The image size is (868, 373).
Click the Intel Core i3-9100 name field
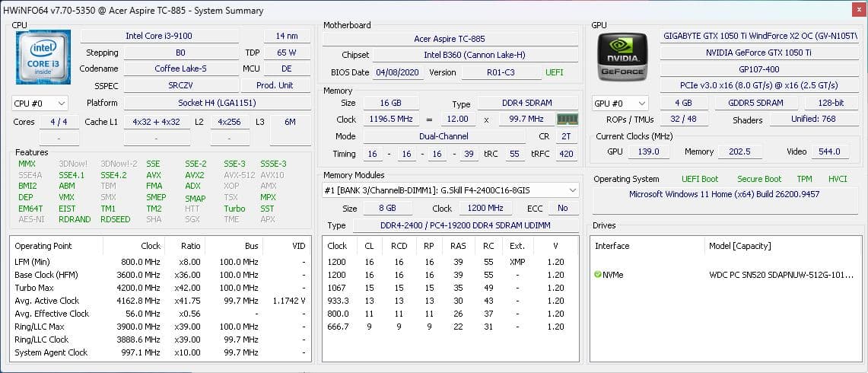160,36
